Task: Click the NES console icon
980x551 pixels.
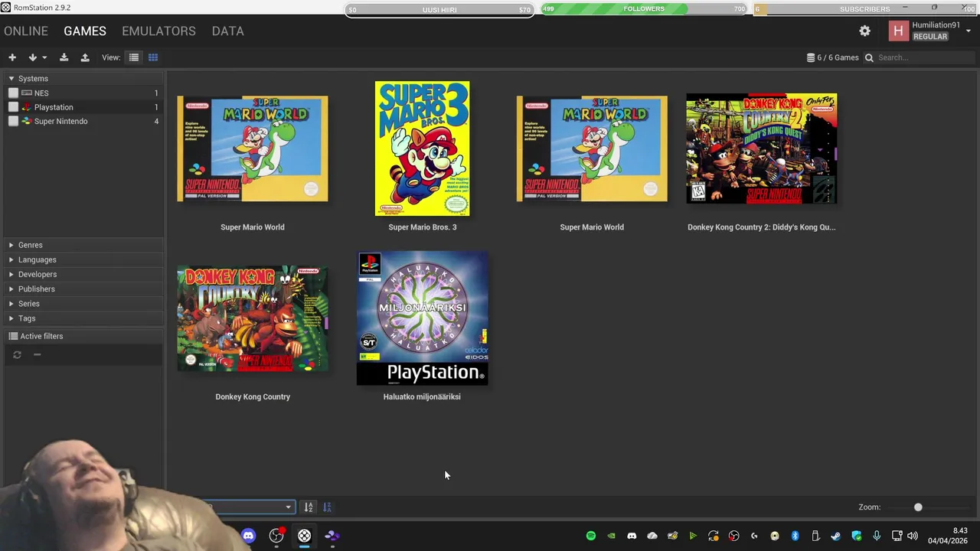Action: [27, 93]
